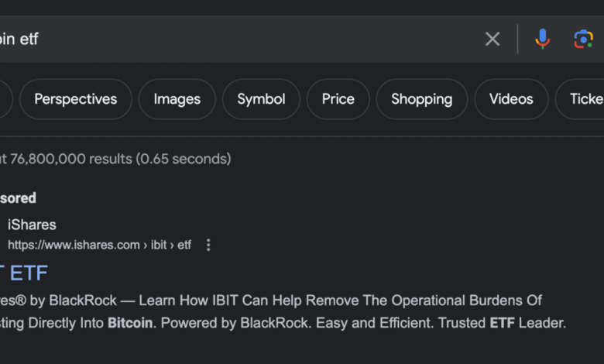Viewport: 604px width, 364px height.
Task: Switch to the Images results tab
Action: (x=177, y=99)
